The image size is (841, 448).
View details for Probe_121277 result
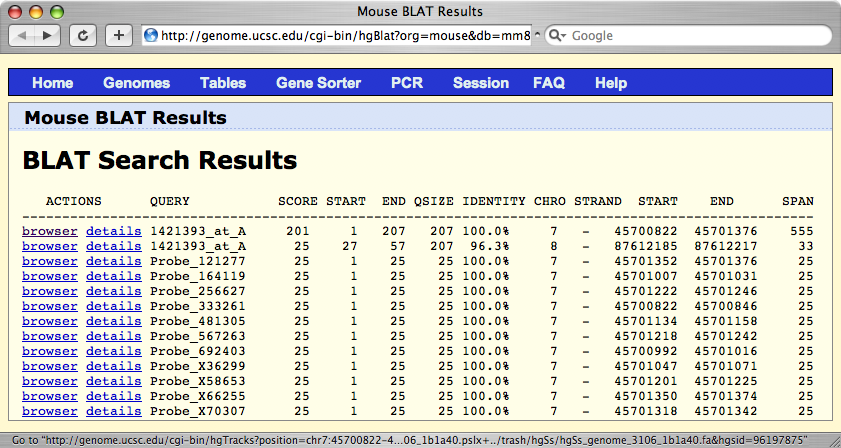113,261
